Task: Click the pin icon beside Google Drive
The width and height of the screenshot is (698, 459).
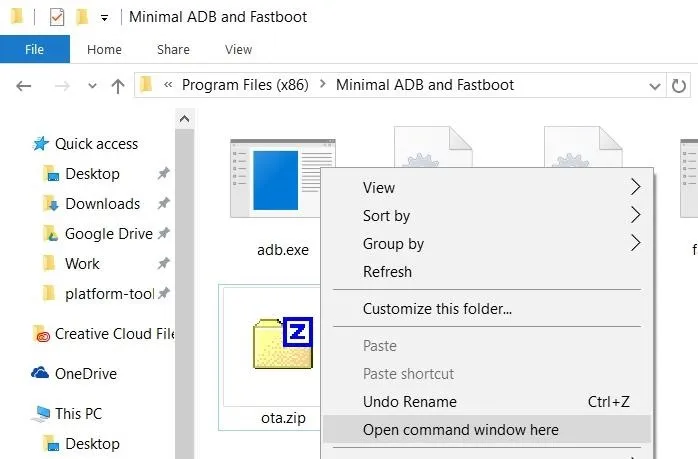Action: point(163,233)
